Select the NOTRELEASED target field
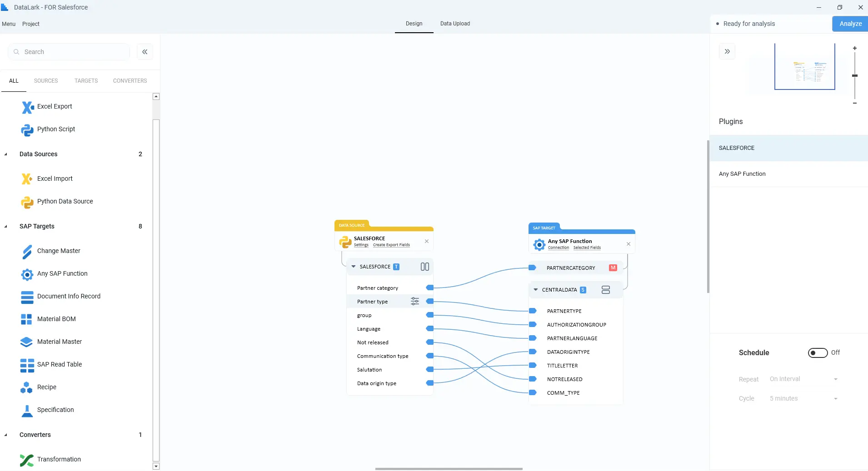This screenshot has height=471, width=868. [576, 379]
